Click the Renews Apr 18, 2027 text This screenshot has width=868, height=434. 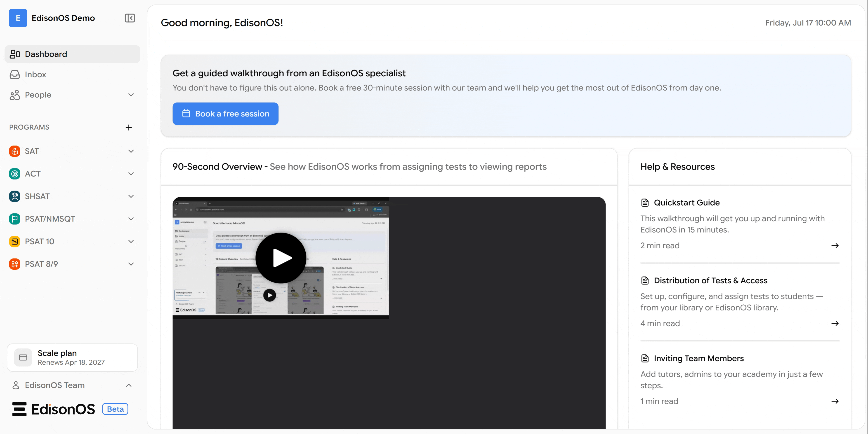(x=71, y=363)
